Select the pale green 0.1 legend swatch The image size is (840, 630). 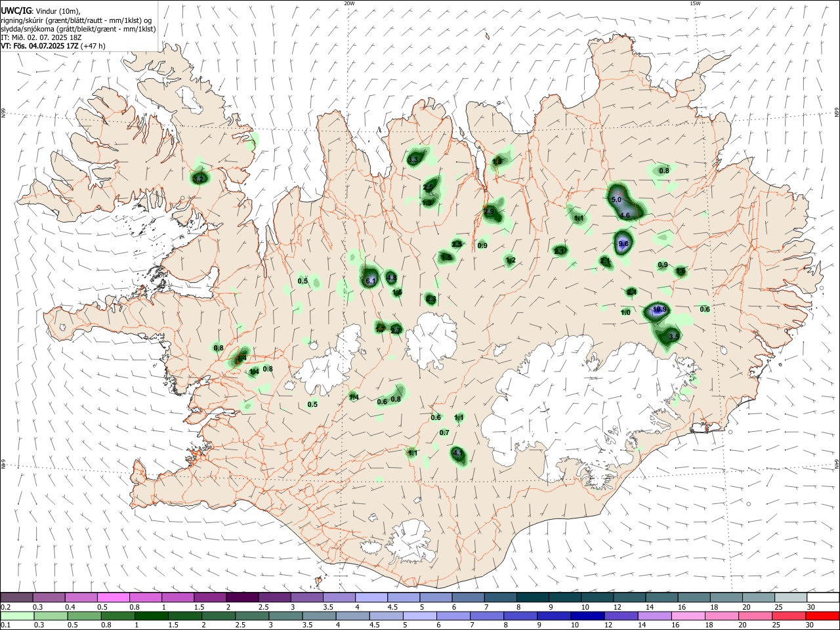pyautogui.click(x=17, y=616)
